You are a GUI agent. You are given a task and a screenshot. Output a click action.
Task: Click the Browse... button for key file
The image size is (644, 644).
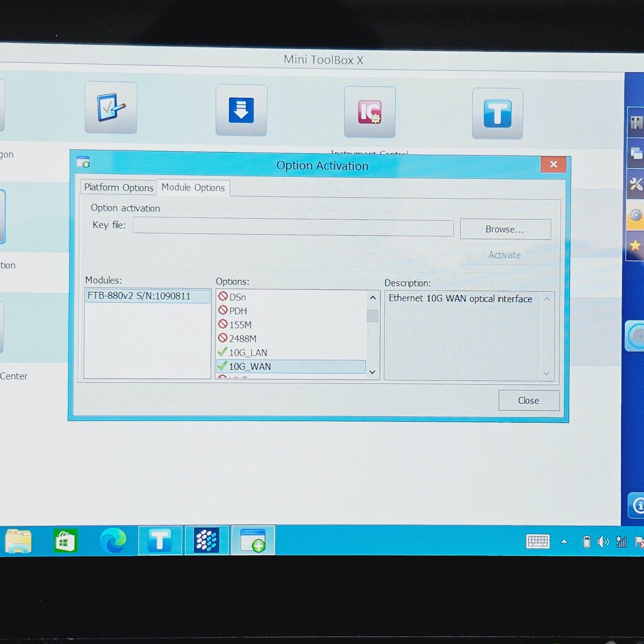click(x=505, y=229)
